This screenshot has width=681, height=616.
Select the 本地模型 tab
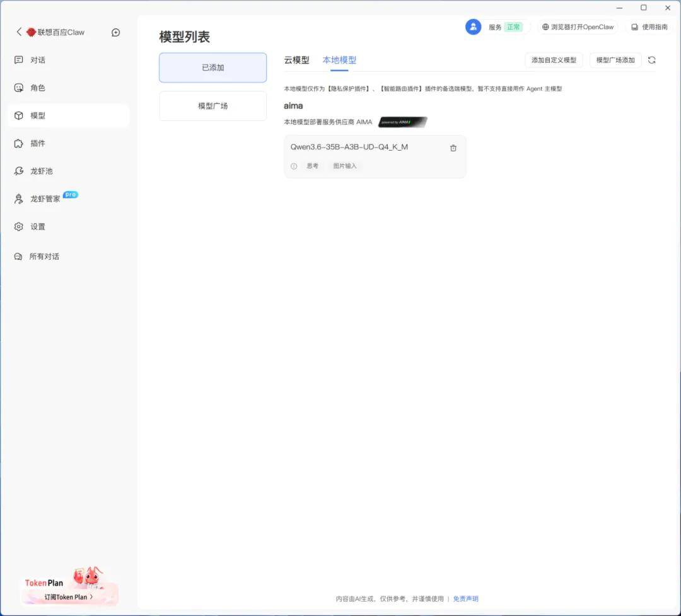point(339,60)
